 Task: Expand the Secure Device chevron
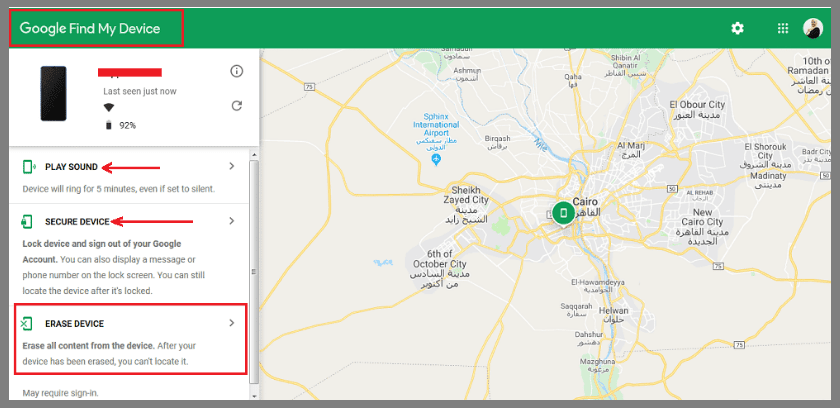[232, 221]
